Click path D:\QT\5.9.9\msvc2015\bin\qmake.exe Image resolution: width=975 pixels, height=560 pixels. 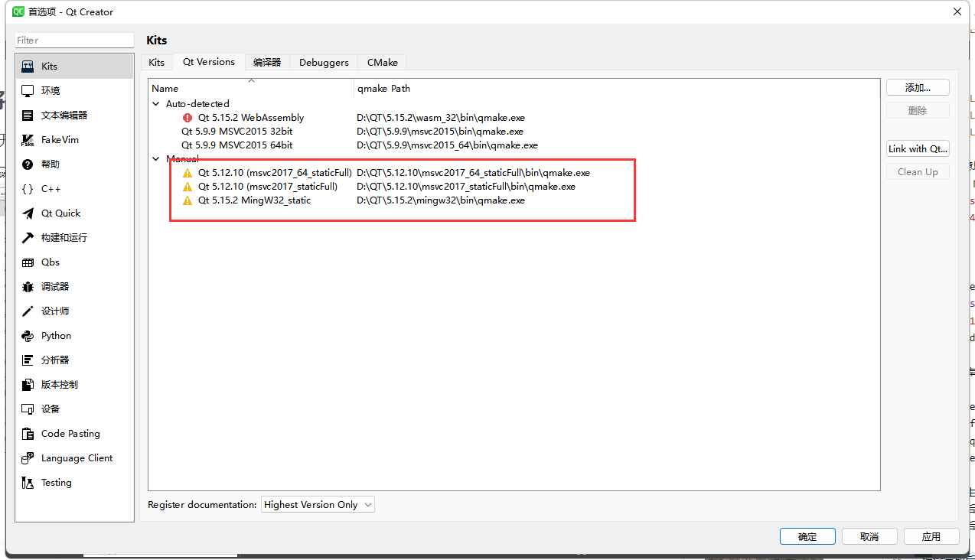[x=440, y=132]
